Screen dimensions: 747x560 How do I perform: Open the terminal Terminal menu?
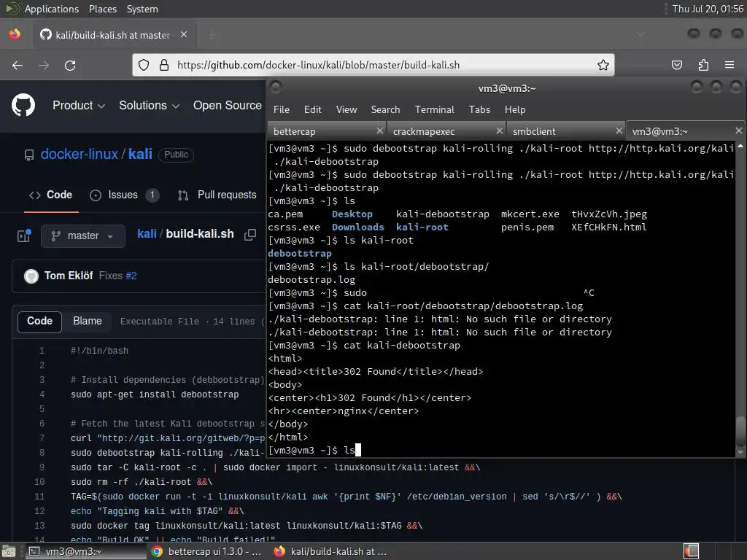tap(435, 109)
